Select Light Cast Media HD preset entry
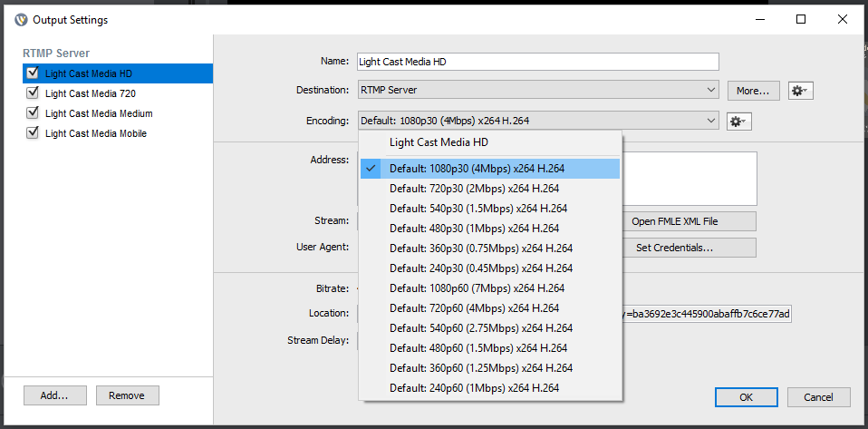Screen dimensions: 868x429 [439, 142]
